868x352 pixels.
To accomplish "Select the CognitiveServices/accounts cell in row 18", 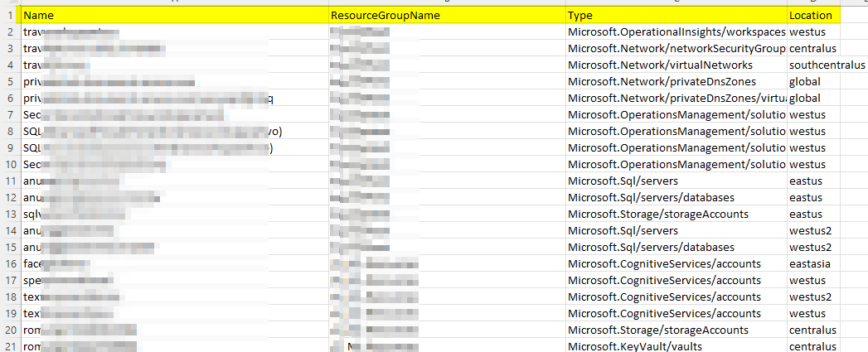I will point(676,297).
